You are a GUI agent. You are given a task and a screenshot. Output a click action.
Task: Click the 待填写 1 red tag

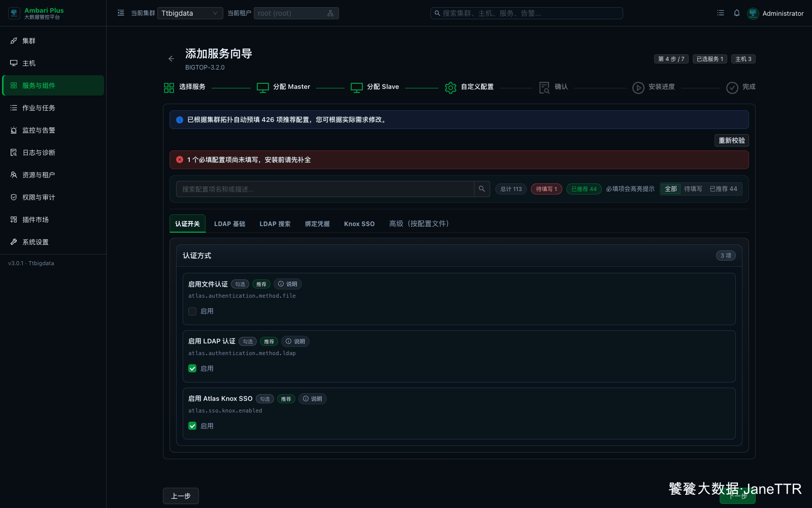[547, 189]
